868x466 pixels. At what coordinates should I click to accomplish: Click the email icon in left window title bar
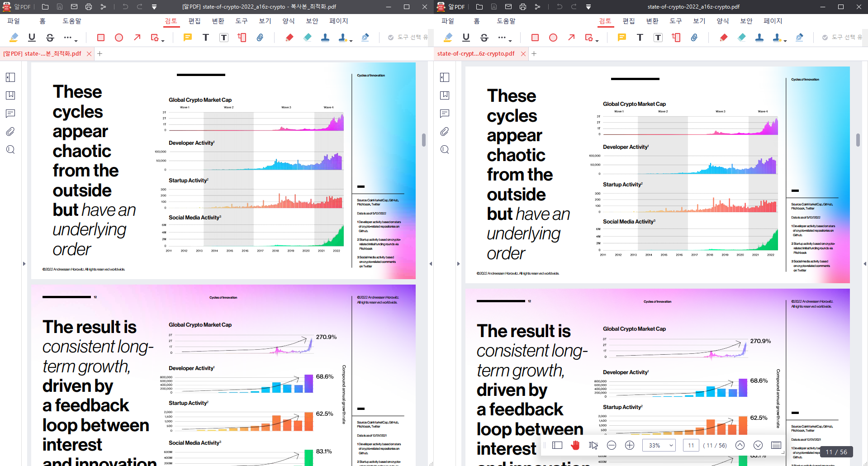coord(74,7)
